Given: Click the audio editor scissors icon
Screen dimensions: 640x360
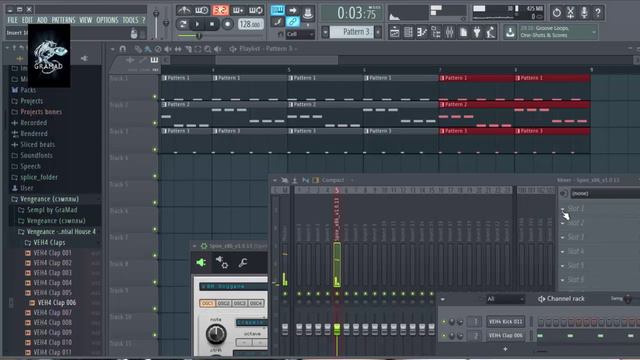Looking at the screenshot, I should (571, 13).
